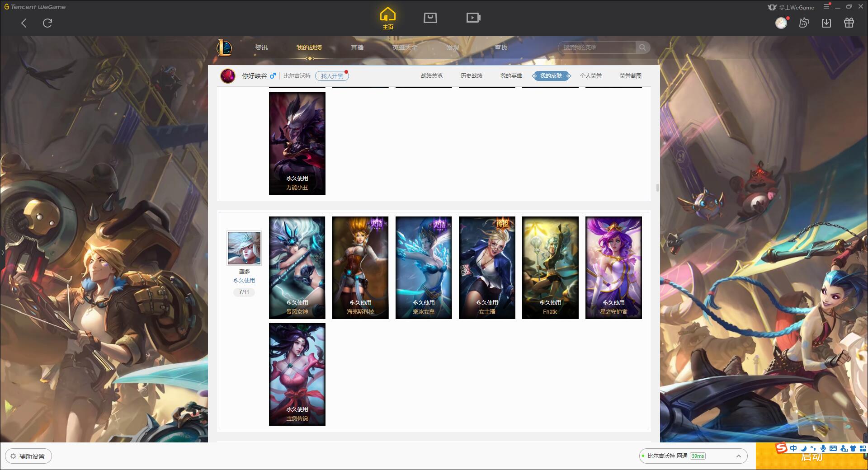Open the 寒冰女皇 skin card

click(x=424, y=268)
